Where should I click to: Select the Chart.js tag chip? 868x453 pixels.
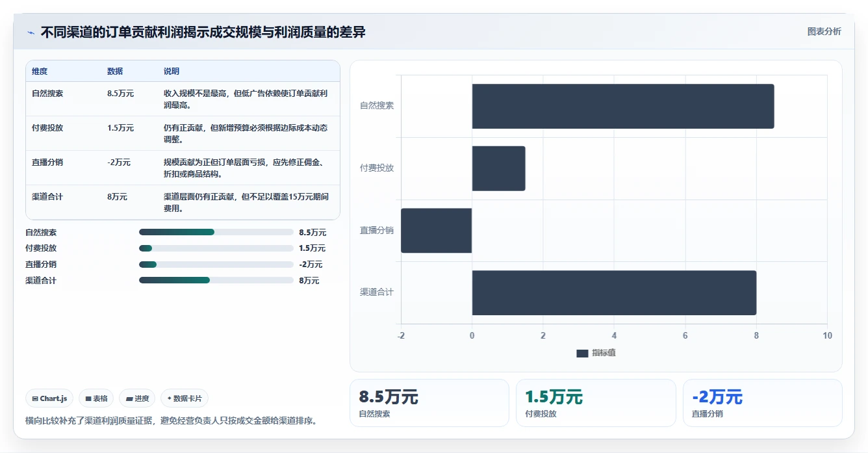pyautogui.click(x=49, y=398)
